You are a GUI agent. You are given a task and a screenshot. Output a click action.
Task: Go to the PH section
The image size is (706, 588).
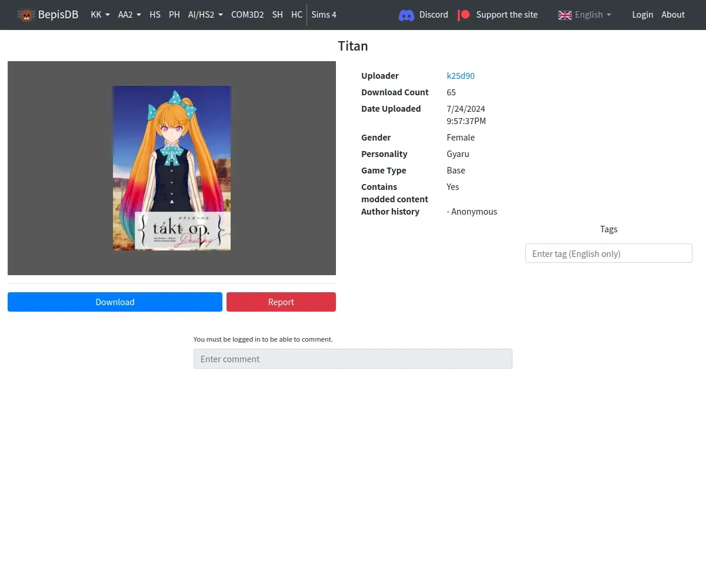(174, 15)
